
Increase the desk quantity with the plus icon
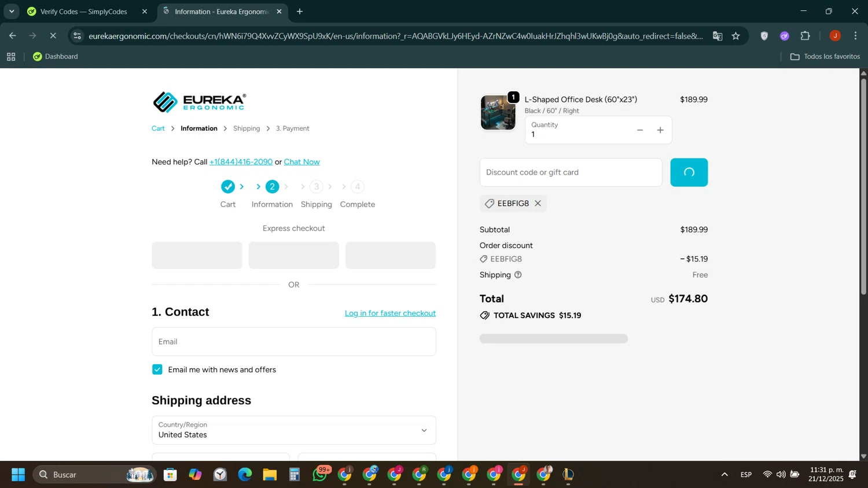660,130
